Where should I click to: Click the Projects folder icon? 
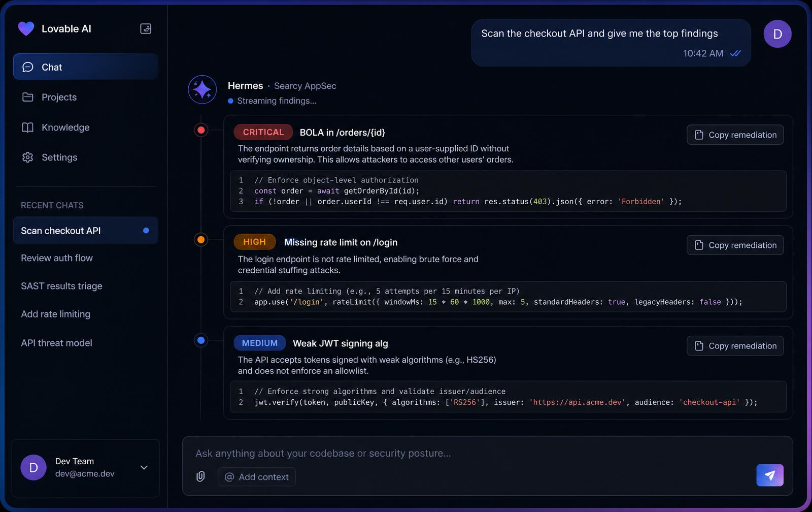pyautogui.click(x=28, y=97)
